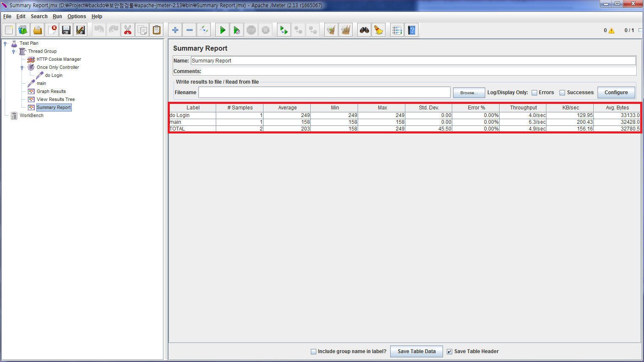This screenshot has width=644, height=362.
Task: Select do Login sampler in tree
Action: 54,75
